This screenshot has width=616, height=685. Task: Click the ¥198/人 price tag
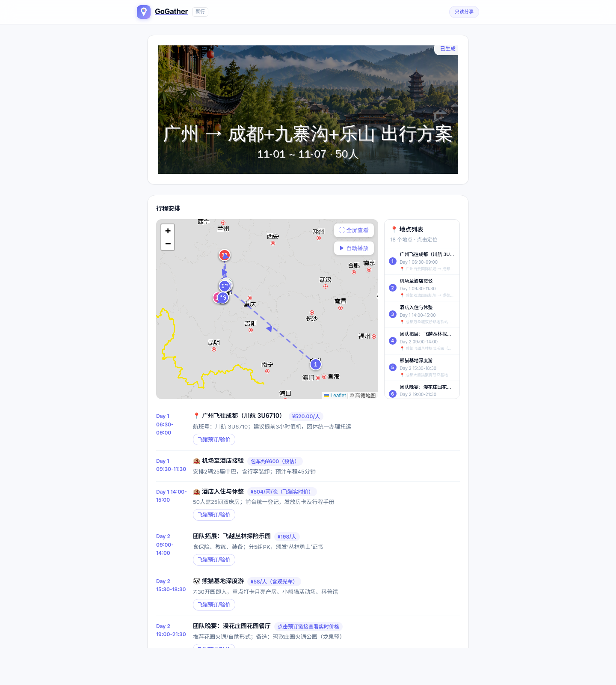[x=287, y=536]
